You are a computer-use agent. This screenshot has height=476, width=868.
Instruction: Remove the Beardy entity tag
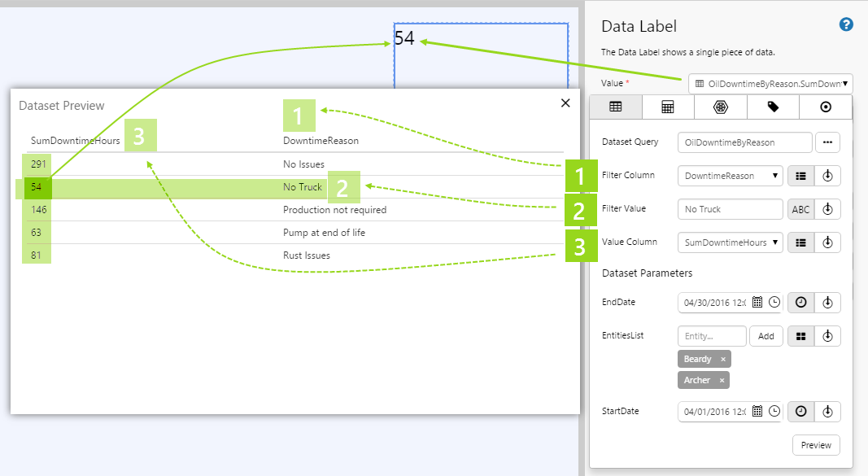pyautogui.click(x=722, y=359)
